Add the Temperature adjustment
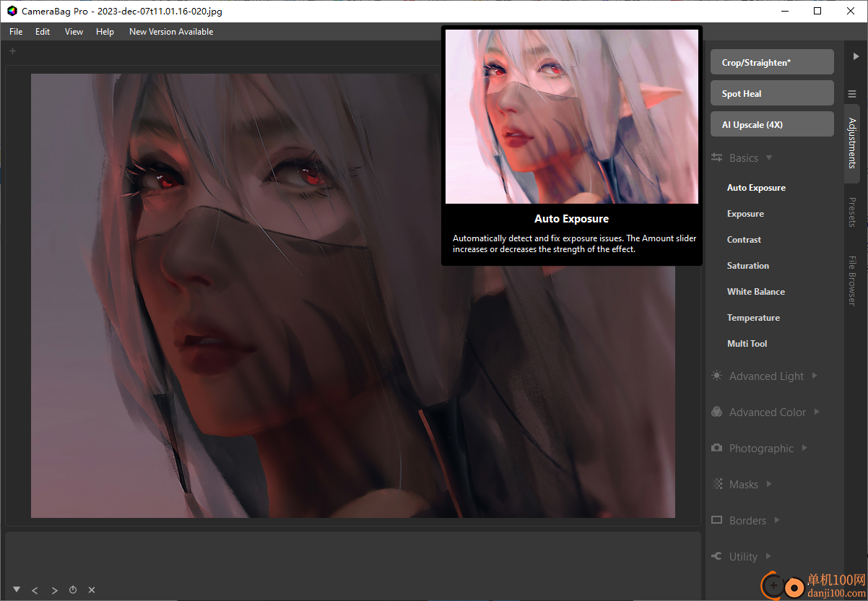Image resolution: width=868 pixels, height=601 pixels. point(753,318)
